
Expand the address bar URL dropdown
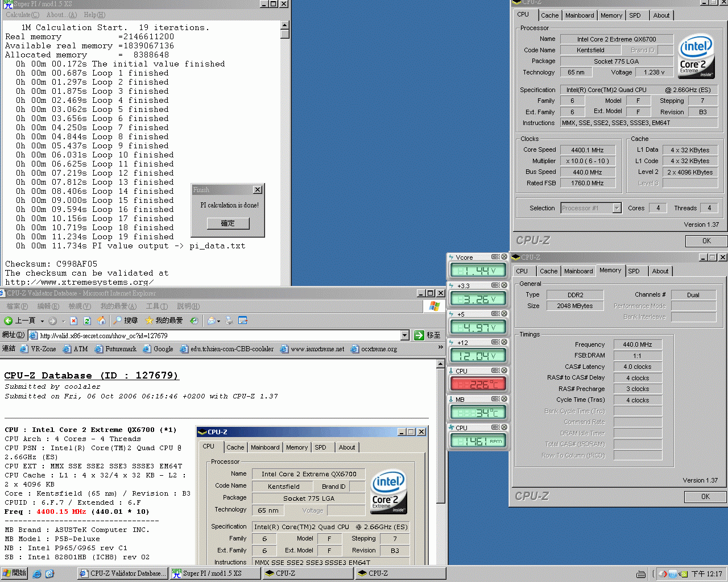click(405, 335)
